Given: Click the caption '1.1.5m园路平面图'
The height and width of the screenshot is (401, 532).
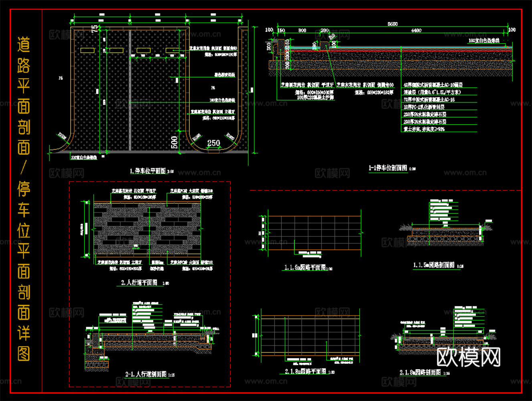Looking at the screenshot, I should click(305, 267).
